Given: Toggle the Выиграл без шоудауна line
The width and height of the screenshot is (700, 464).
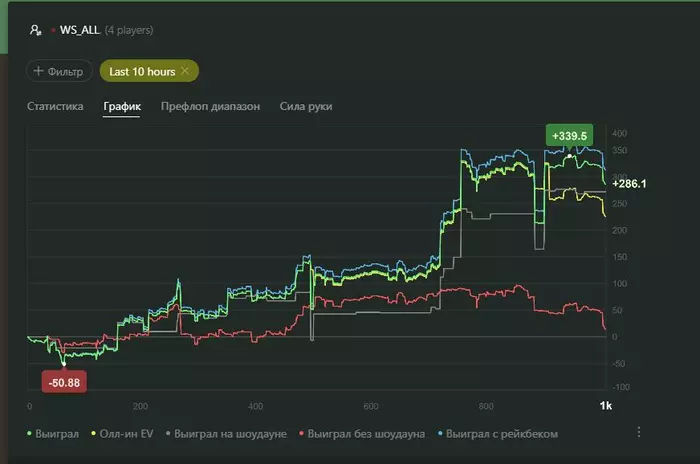Looking at the screenshot, I should tap(362, 434).
